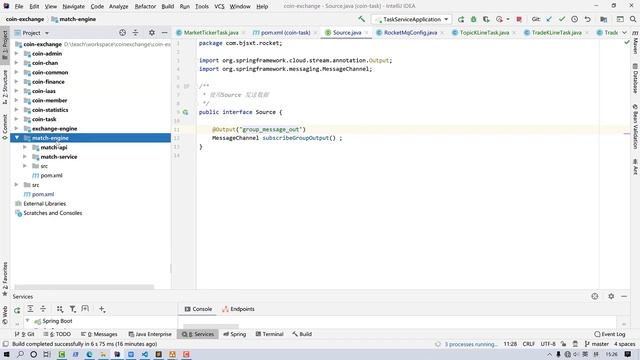Image resolution: width=640 pixels, height=360 pixels.
Task: Open the File menu
Action: (x=19, y=7)
